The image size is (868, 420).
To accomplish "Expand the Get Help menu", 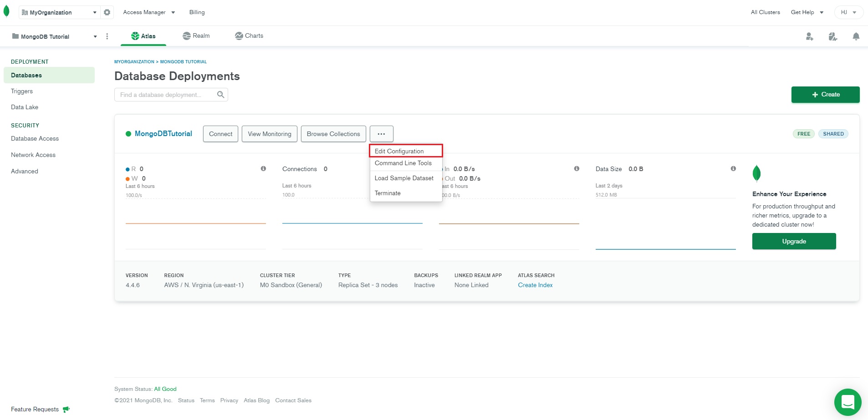I will pos(807,12).
